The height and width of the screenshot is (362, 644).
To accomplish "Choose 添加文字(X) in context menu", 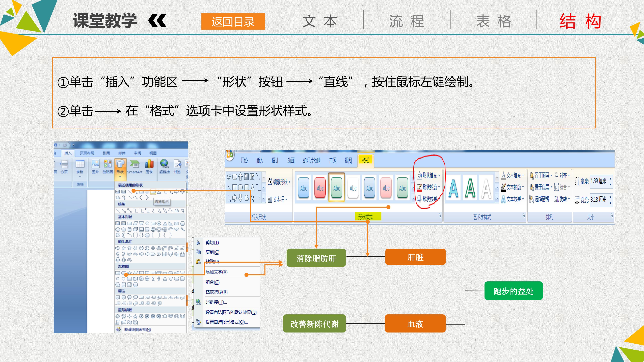I will [216, 272].
